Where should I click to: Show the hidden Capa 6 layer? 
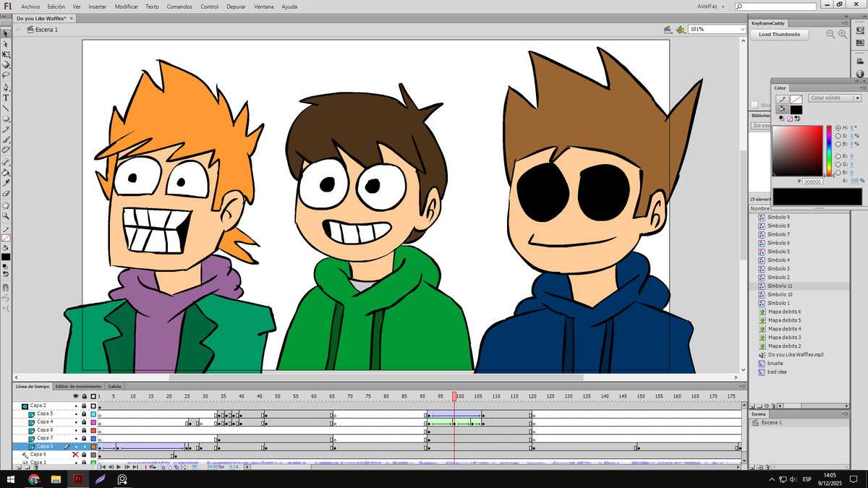75,454
